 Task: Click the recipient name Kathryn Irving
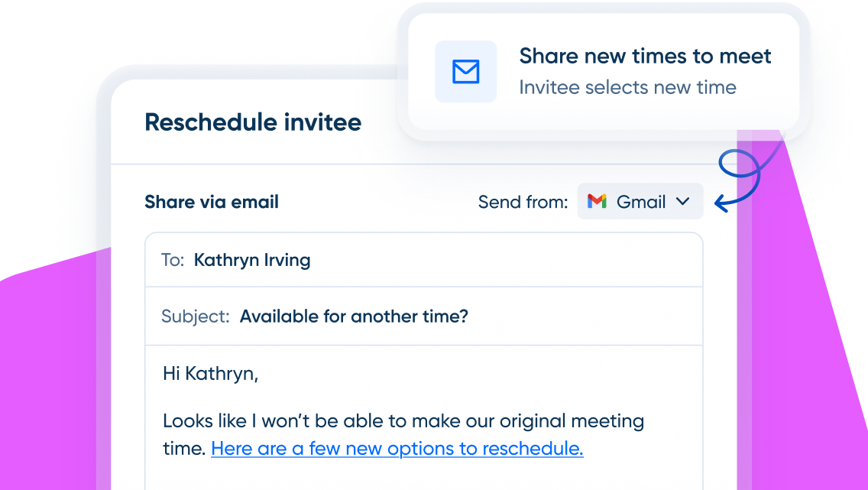pyautogui.click(x=252, y=260)
